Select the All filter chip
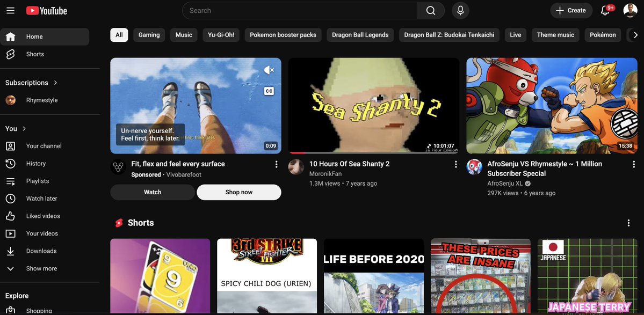Image resolution: width=644 pixels, height=315 pixels. pos(119,35)
